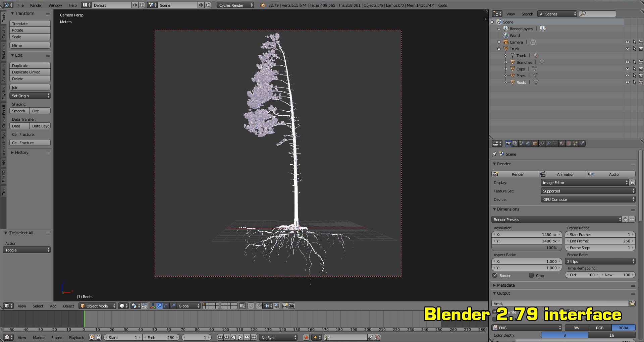Expand the Metadata panel

click(506, 285)
